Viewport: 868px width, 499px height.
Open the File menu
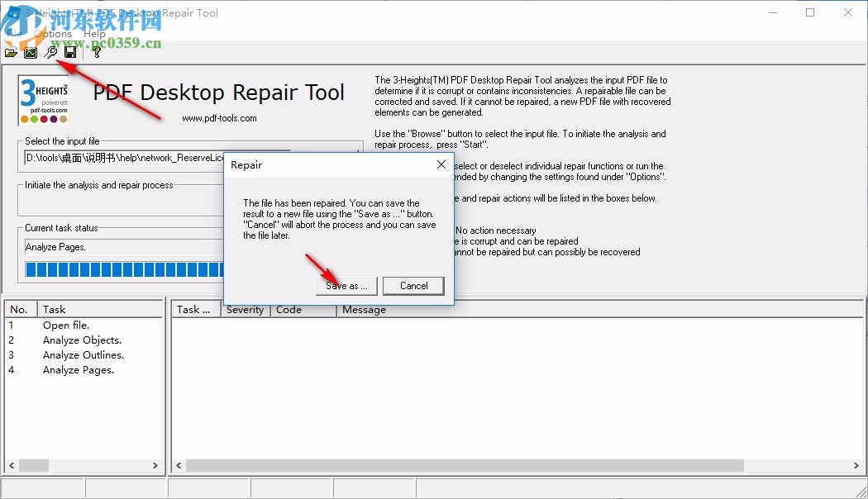coord(12,34)
